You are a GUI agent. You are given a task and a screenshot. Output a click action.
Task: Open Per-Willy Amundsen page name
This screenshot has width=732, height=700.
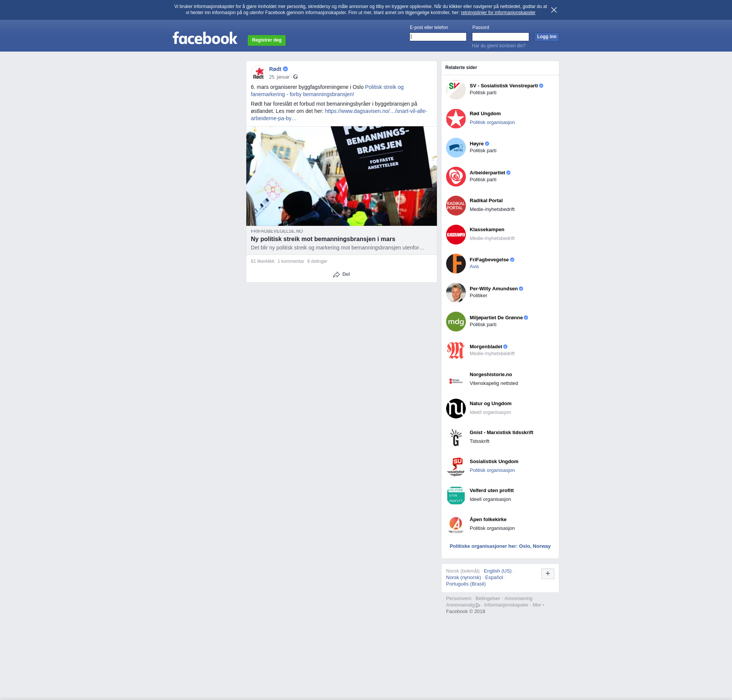point(494,289)
